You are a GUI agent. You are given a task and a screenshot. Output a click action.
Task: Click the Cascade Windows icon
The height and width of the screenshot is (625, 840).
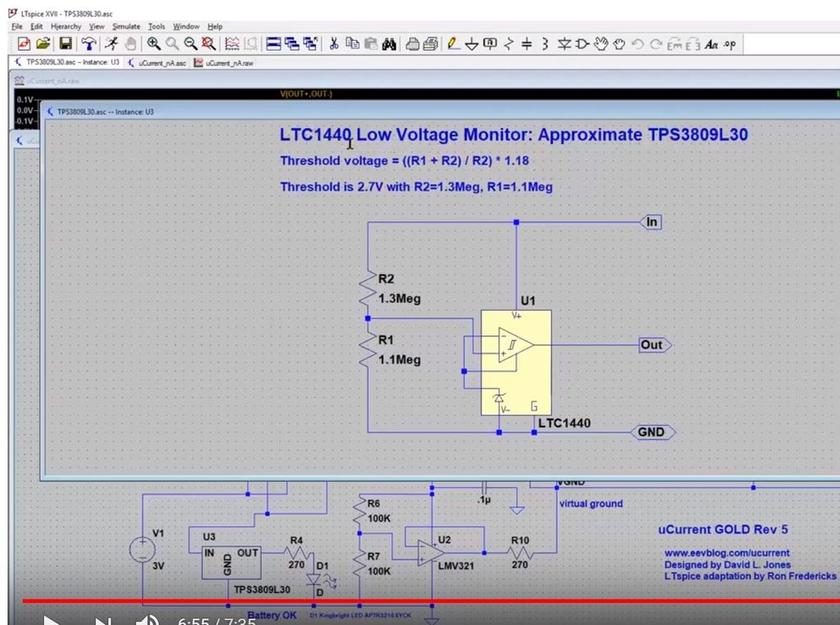292,44
